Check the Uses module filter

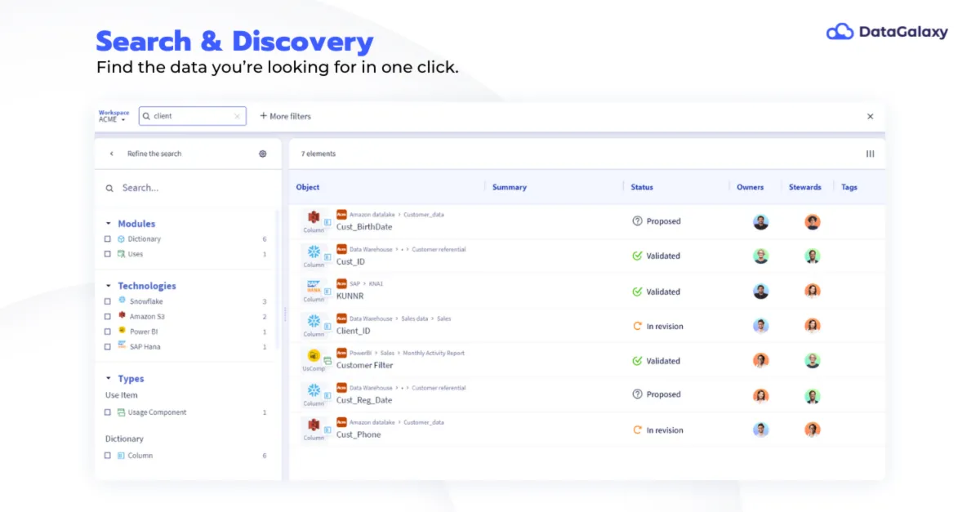[108, 254]
